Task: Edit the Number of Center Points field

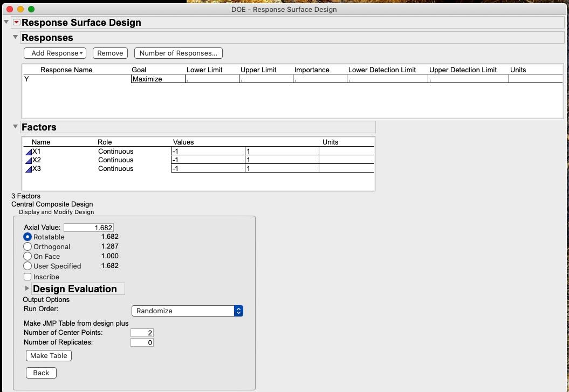Action: click(x=142, y=332)
